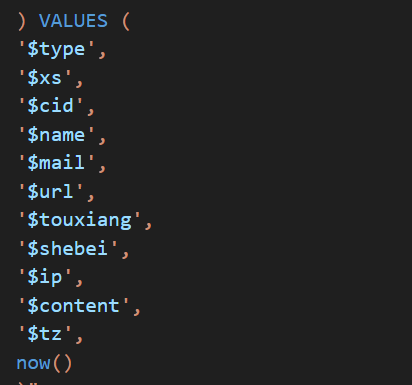
Task: Click the comma after '$shebei'
Action: [125, 253]
